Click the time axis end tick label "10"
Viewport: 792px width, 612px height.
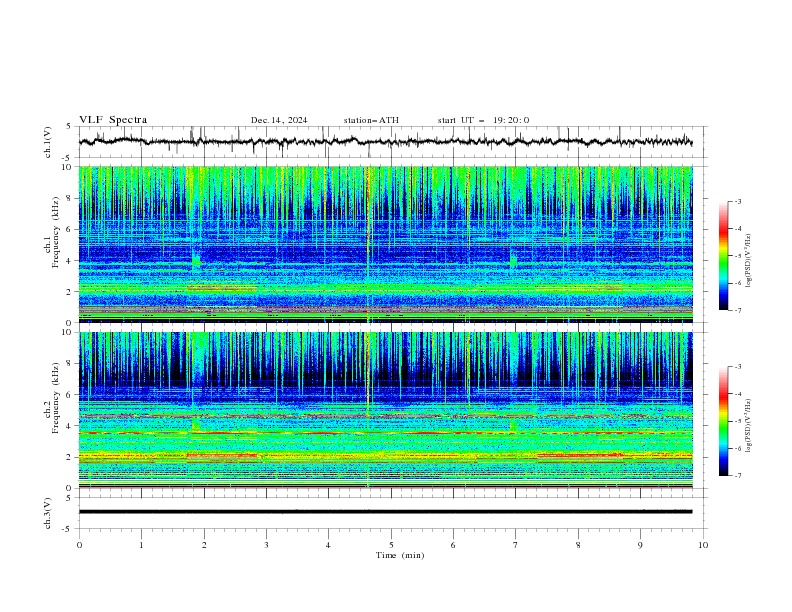pyautogui.click(x=703, y=545)
